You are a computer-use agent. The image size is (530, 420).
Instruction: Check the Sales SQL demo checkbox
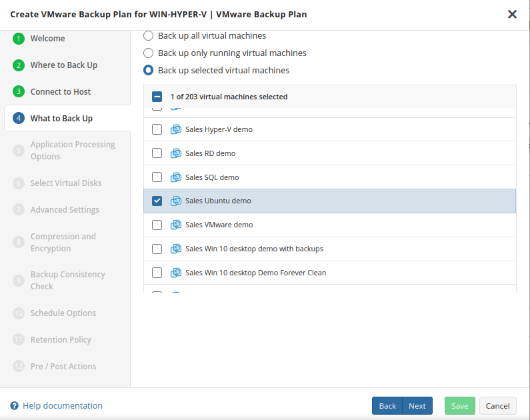[157, 177]
